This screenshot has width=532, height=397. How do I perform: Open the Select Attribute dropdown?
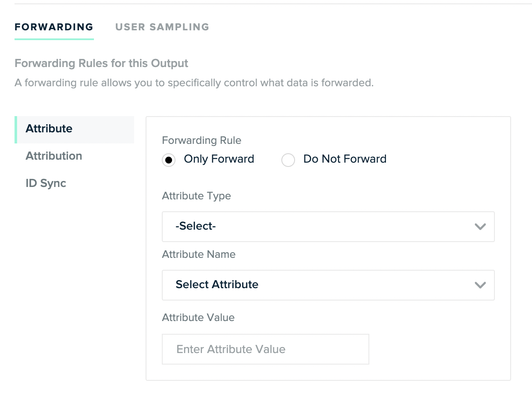tap(328, 285)
